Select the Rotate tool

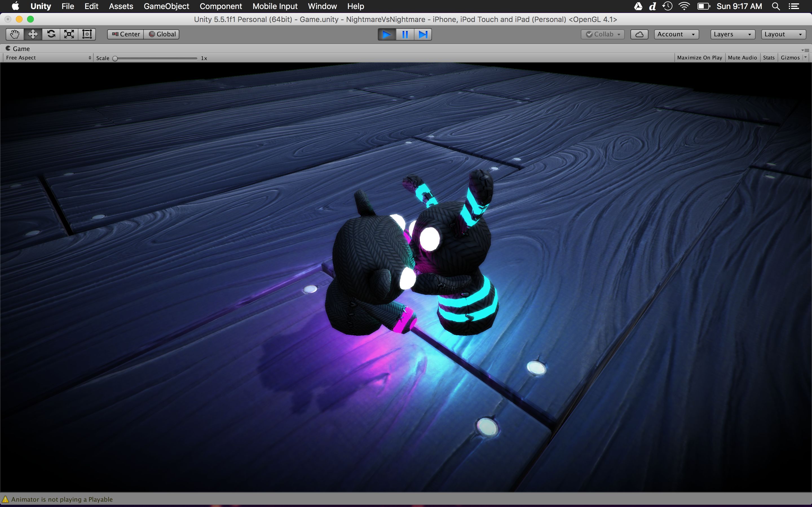[51, 34]
